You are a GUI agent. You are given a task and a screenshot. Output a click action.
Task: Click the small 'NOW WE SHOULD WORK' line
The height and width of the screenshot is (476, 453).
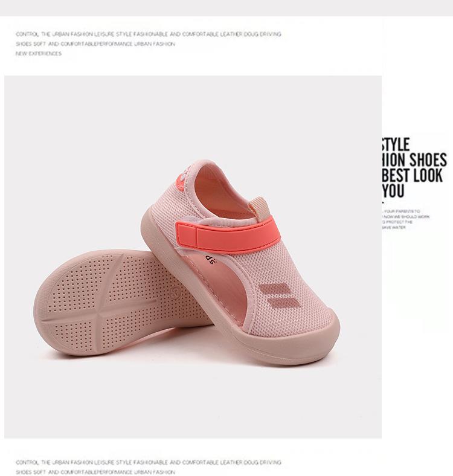click(406, 217)
